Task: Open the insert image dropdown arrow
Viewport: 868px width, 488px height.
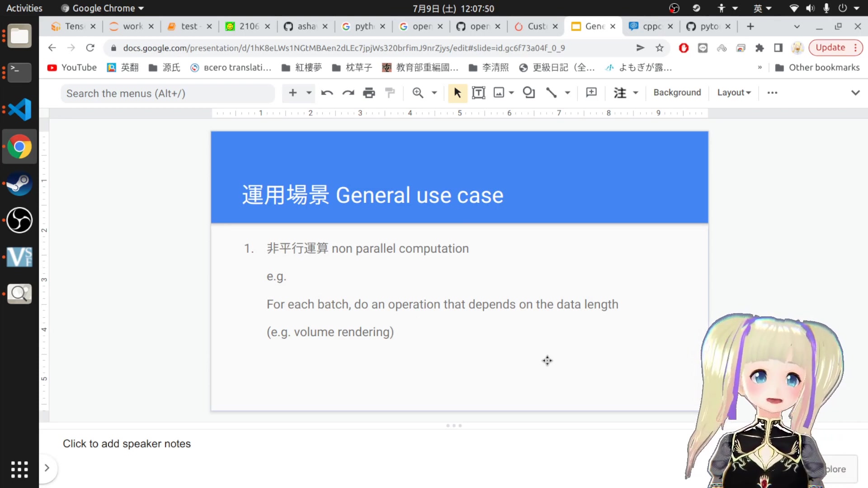Action: click(512, 93)
